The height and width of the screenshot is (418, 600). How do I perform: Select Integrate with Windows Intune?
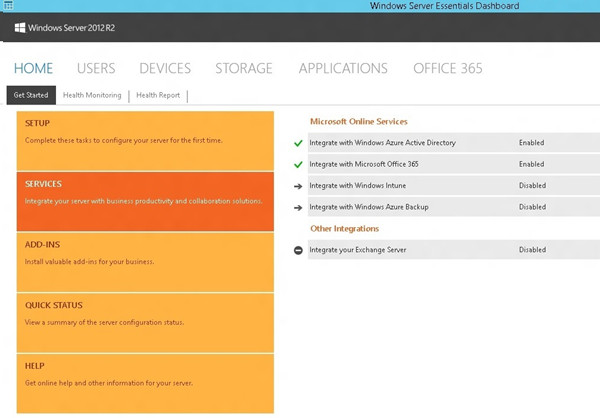click(454, 186)
